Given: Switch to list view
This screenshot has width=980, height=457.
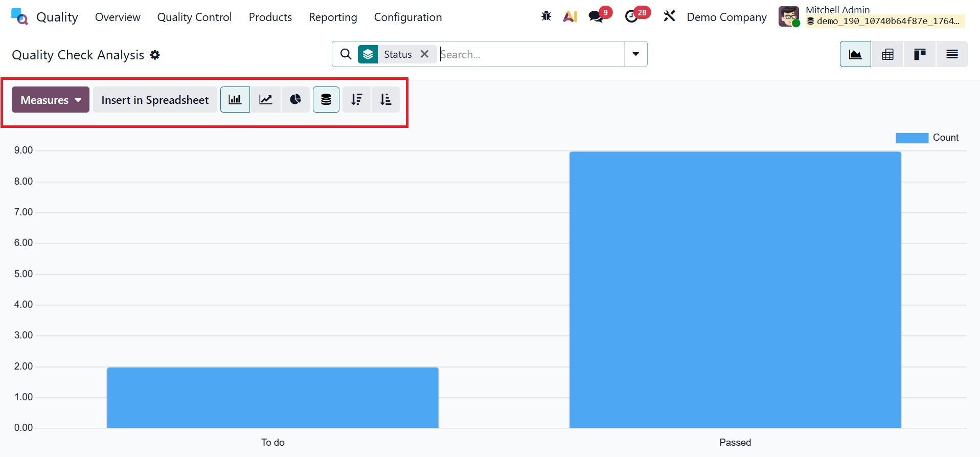Looking at the screenshot, I should pyautogui.click(x=952, y=54).
